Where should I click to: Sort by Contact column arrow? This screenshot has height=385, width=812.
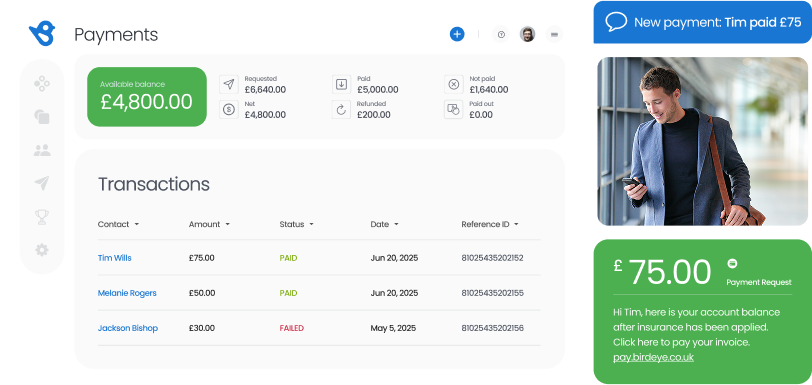pyautogui.click(x=137, y=224)
